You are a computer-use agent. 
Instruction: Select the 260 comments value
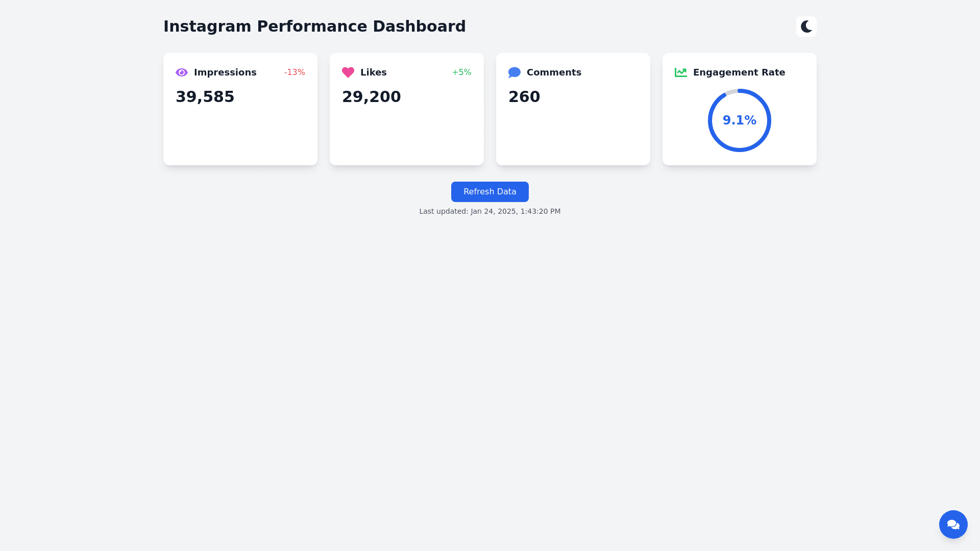click(524, 97)
